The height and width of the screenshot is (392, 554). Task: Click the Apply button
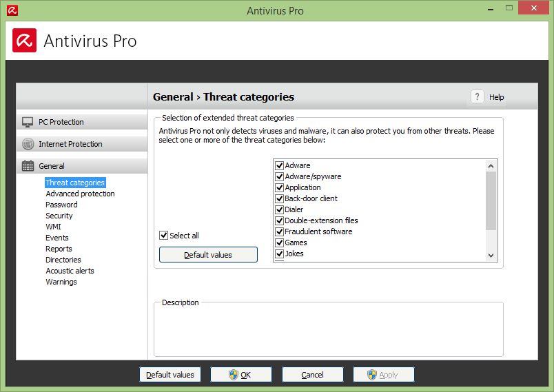[383, 375]
